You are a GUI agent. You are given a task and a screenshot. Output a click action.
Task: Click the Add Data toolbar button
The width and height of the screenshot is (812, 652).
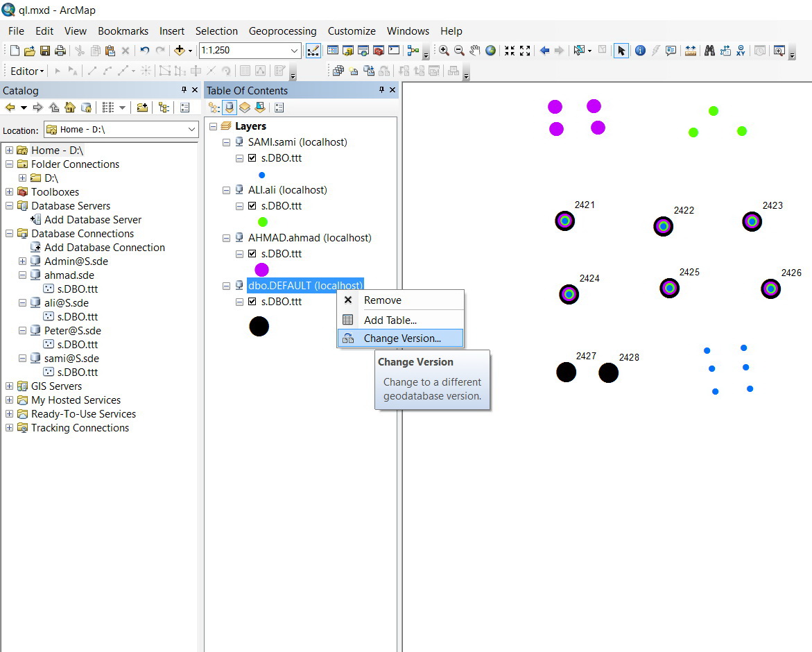tap(180, 51)
